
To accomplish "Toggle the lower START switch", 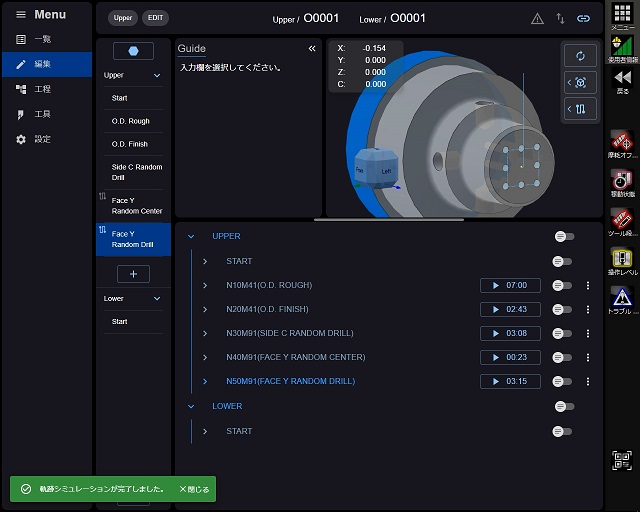I will pyautogui.click(x=562, y=431).
